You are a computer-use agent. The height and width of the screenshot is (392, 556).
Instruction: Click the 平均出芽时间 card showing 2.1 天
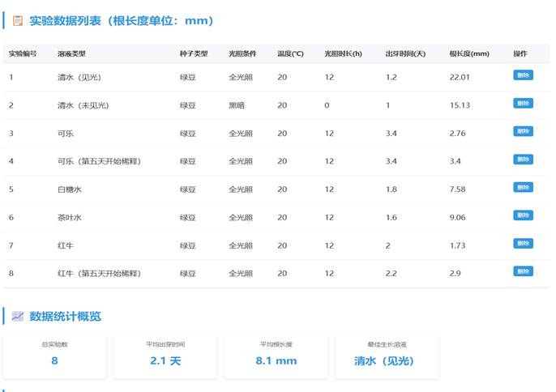165,356
